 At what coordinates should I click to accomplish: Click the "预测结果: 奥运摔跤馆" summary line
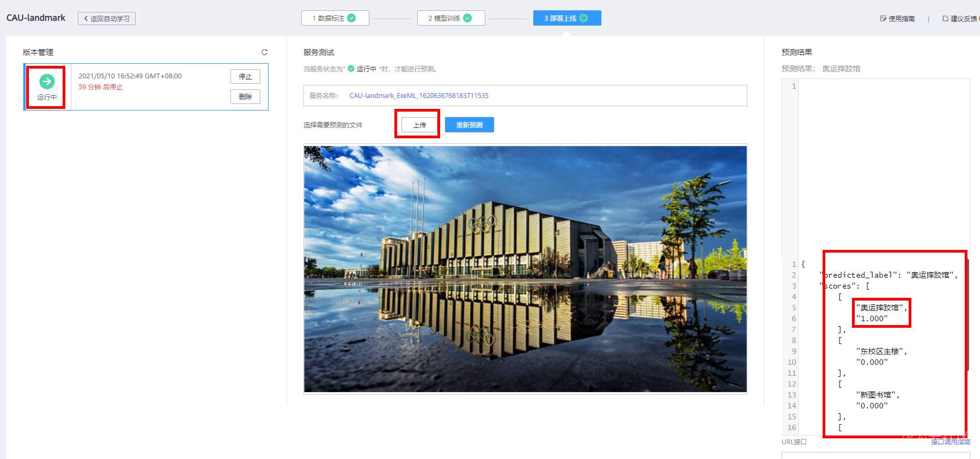click(821, 69)
